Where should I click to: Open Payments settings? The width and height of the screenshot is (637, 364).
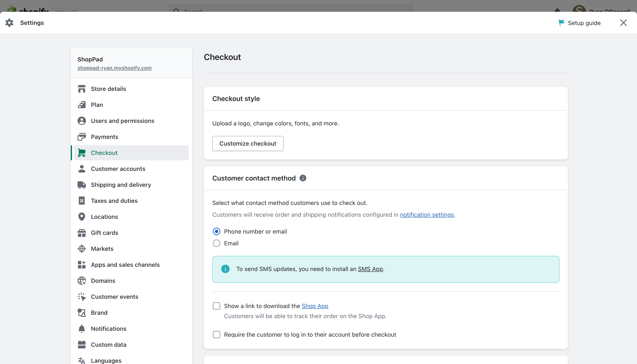point(131,137)
